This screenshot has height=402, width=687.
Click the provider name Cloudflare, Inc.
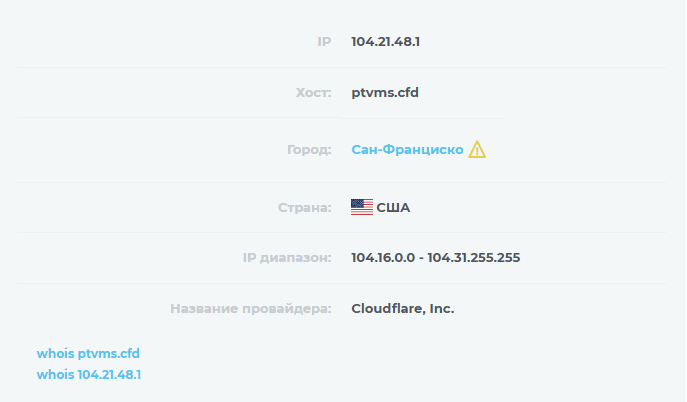(x=403, y=308)
